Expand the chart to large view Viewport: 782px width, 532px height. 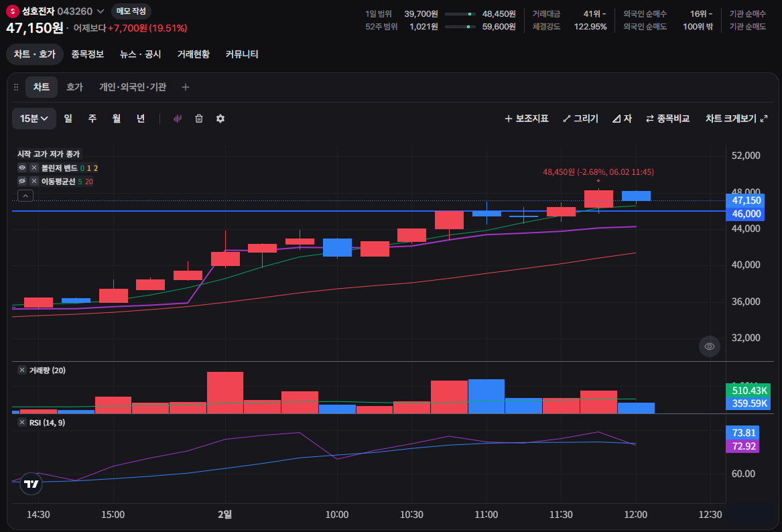(736, 119)
